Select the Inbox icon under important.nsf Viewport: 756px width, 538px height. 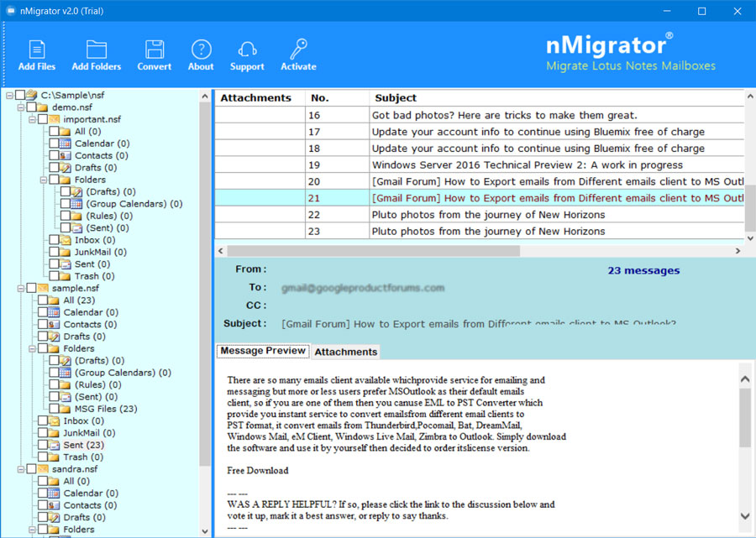coord(65,240)
